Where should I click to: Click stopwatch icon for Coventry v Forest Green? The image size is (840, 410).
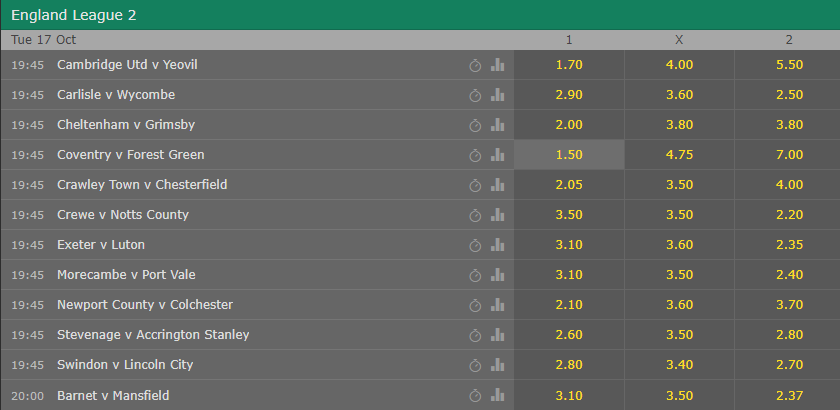point(475,155)
